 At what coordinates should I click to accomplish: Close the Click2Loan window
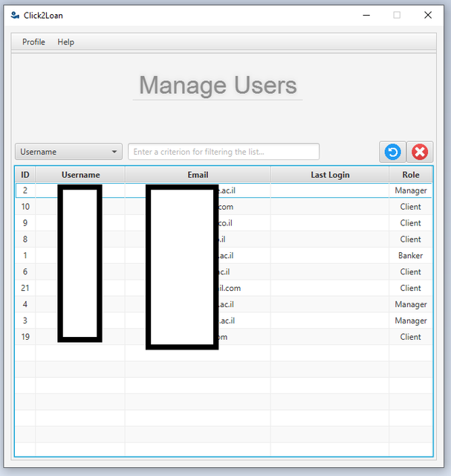(428, 15)
